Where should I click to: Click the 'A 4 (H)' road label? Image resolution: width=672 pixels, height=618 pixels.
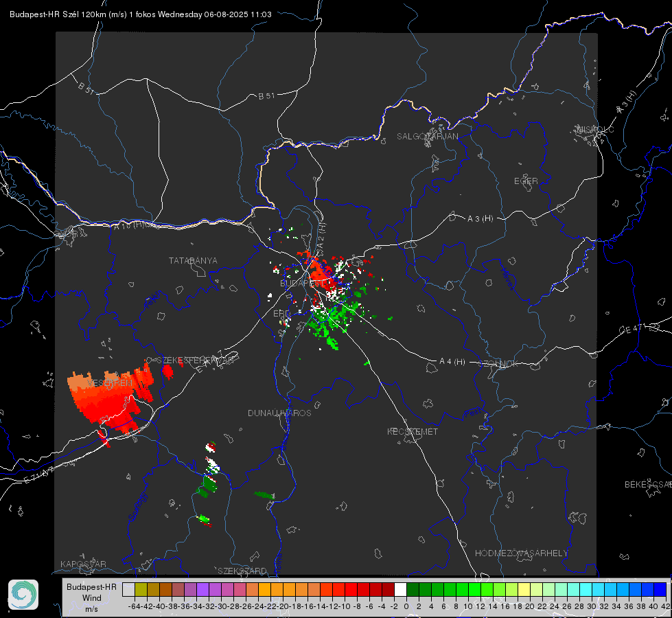(452, 362)
